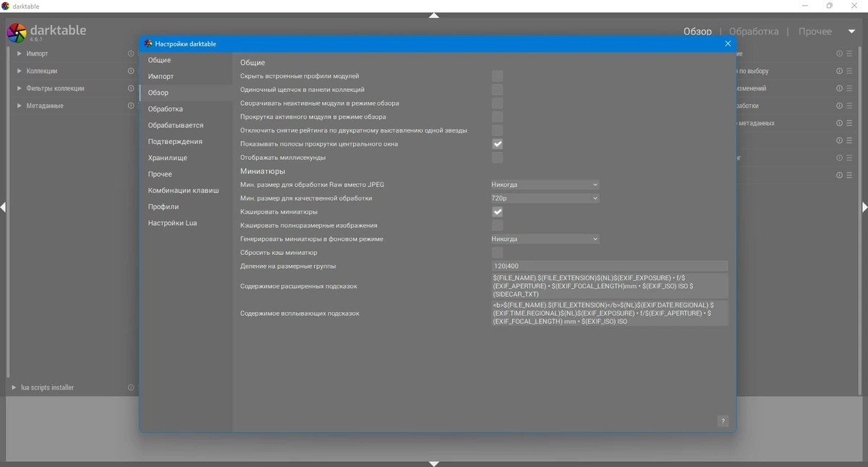Viewport: 868px width, 467px height.
Task: Toggle 'Скрыть встроенные профили модулей' checkbox
Action: click(x=497, y=76)
